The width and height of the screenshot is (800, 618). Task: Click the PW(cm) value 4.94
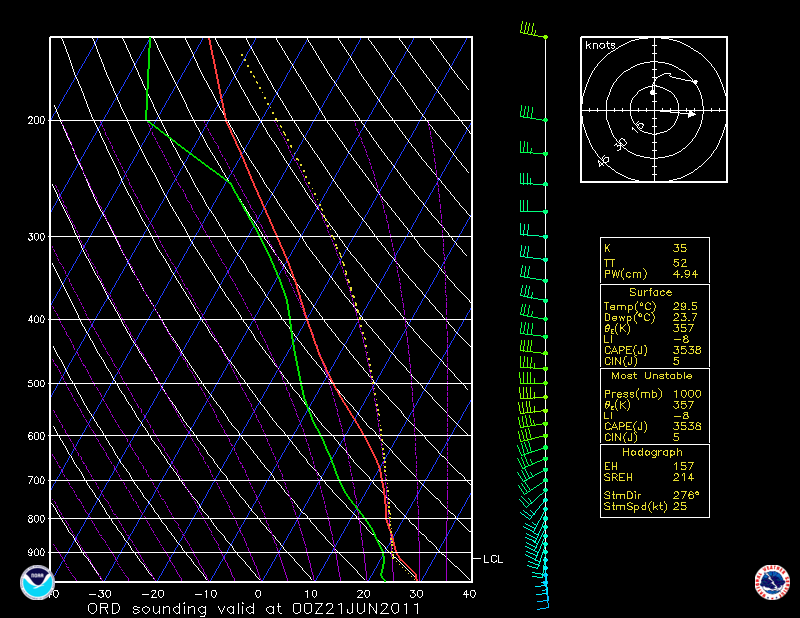pos(685,274)
